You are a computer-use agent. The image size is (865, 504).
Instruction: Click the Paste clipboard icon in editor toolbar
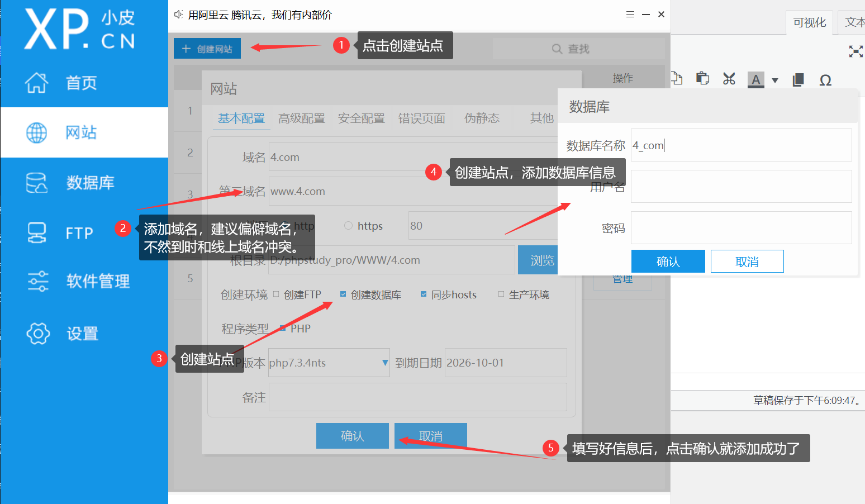coord(702,79)
